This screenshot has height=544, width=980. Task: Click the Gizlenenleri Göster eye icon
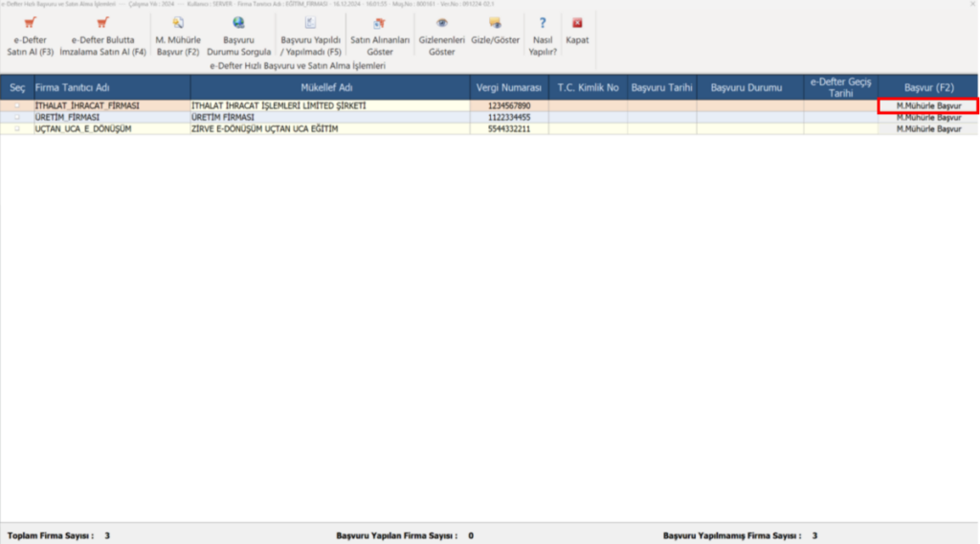click(442, 23)
